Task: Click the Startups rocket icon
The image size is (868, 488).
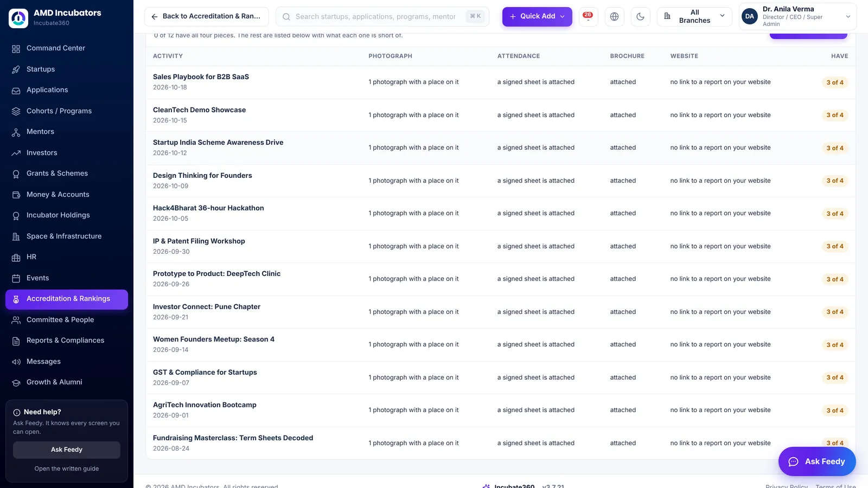Action: [x=16, y=69]
